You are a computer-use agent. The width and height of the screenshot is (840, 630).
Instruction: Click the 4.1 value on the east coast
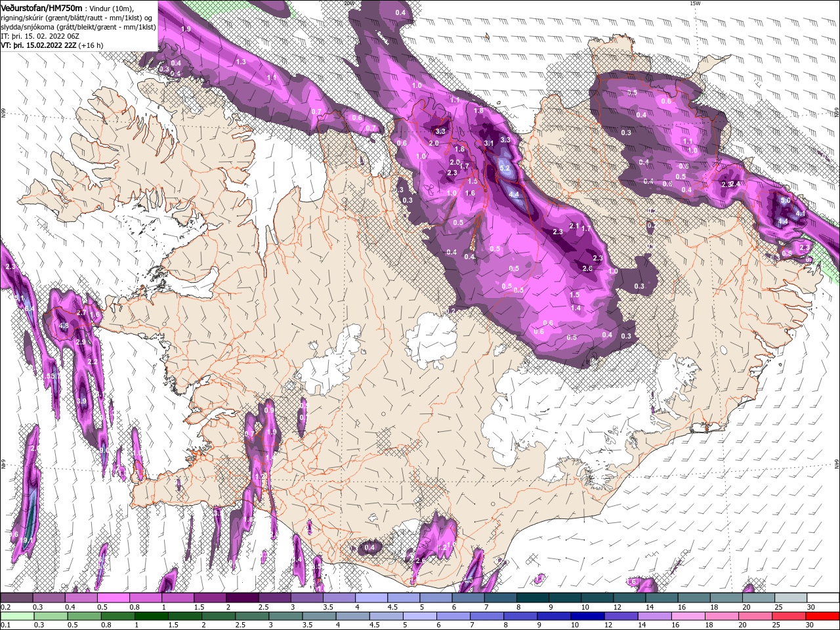click(x=800, y=214)
